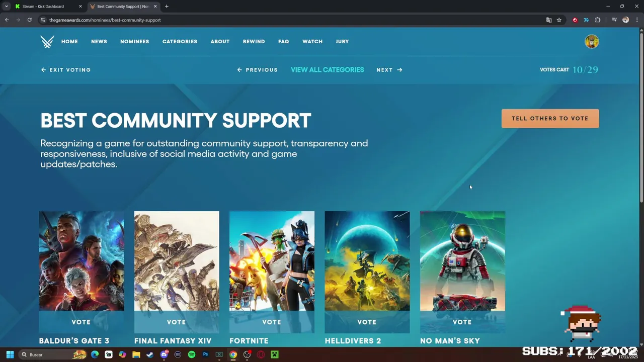The image size is (644, 362).
Task: Vote for Fortnite
Action: click(272, 322)
